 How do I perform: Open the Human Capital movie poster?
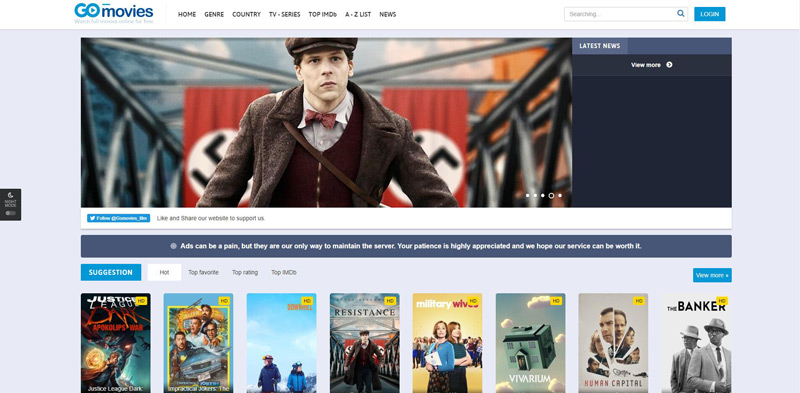[x=613, y=343]
